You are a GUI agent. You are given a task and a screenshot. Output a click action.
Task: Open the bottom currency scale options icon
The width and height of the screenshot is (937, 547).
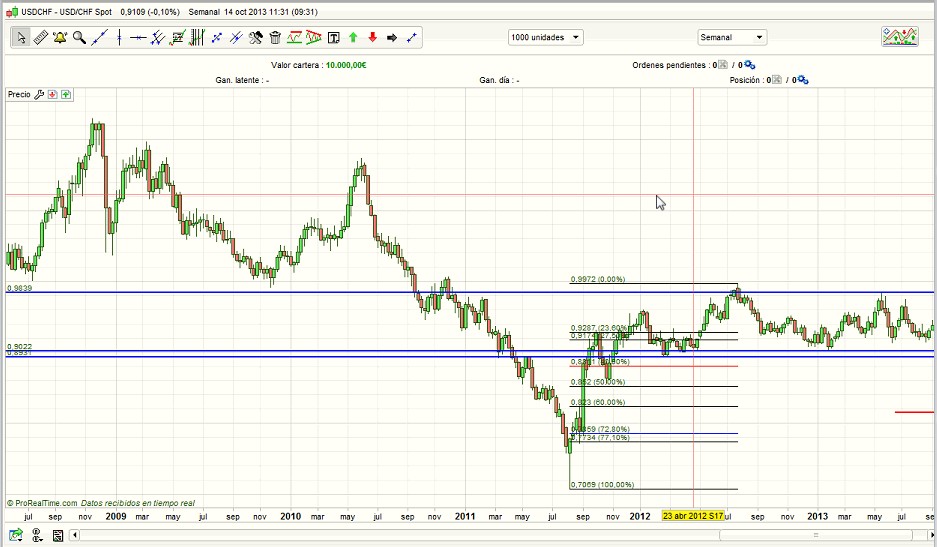[36, 534]
